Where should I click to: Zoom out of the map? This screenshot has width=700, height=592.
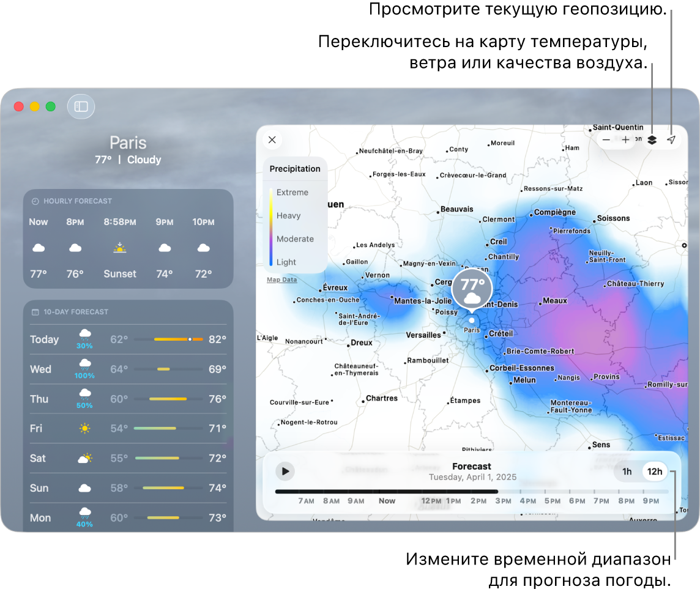point(606,140)
